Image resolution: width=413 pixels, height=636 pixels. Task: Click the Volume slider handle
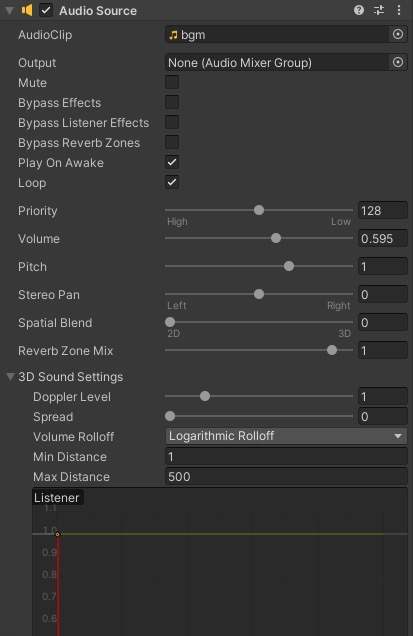click(x=276, y=238)
